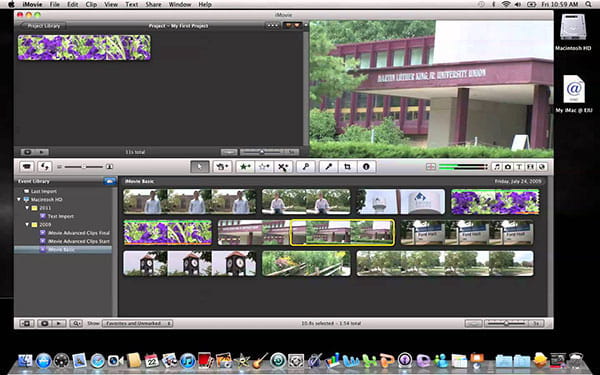Adjust event thumbnail size slider

point(84,167)
